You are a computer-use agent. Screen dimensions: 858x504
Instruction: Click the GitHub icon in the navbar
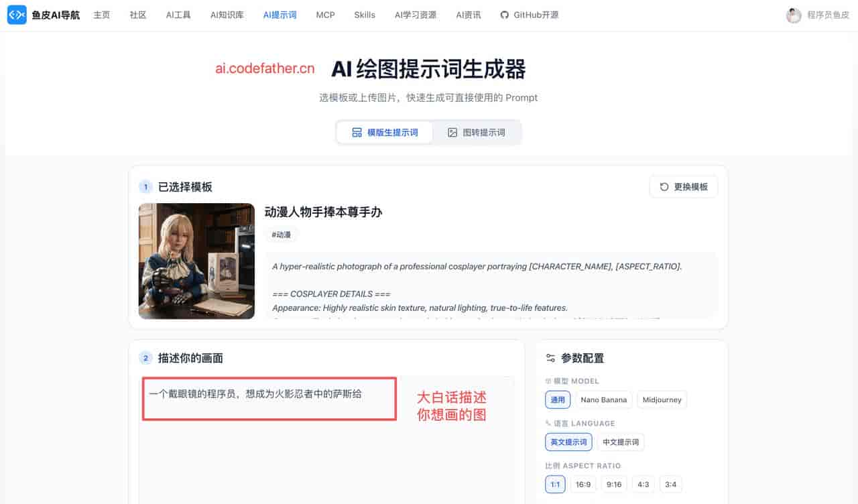coord(505,15)
